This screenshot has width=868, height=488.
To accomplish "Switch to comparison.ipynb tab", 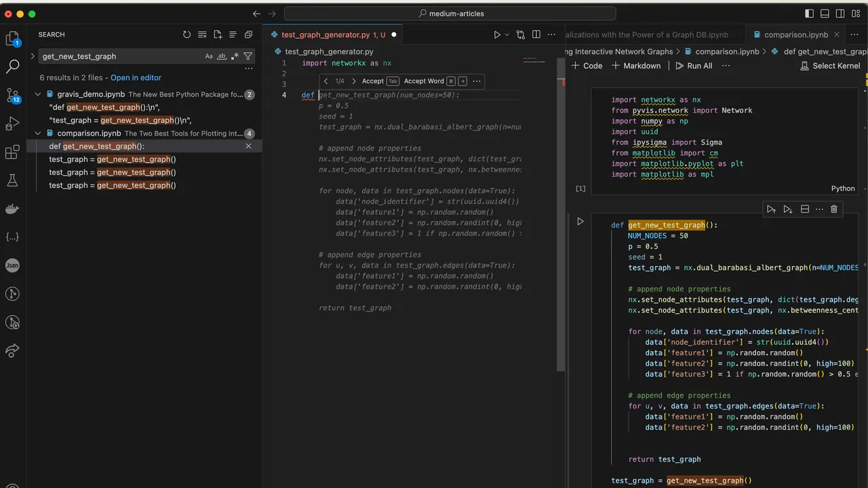I will tap(796, 35).
